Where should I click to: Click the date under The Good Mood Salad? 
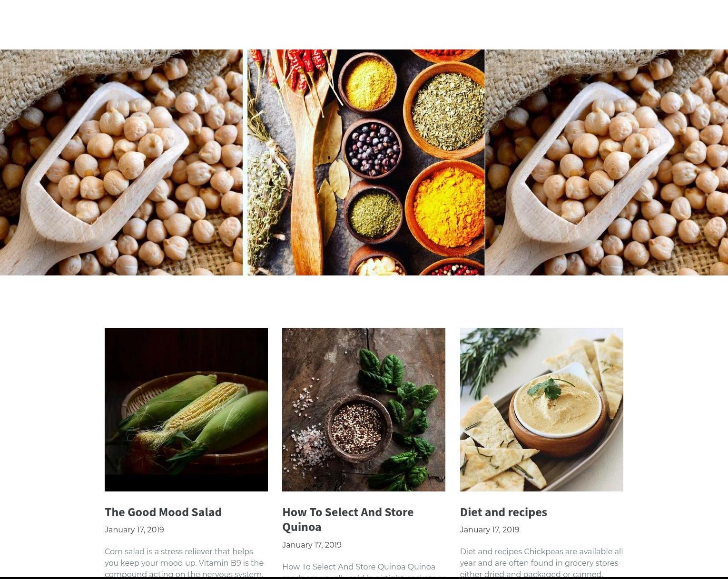(134, 530)
